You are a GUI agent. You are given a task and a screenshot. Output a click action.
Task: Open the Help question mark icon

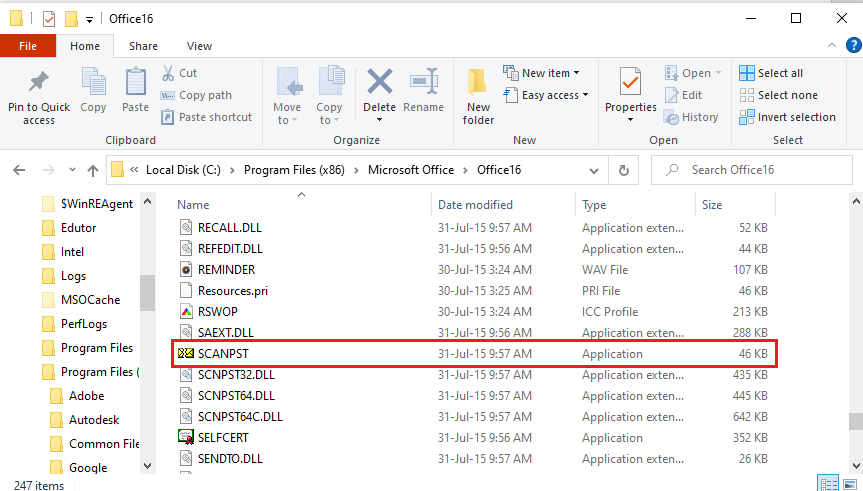coord(854,45)
